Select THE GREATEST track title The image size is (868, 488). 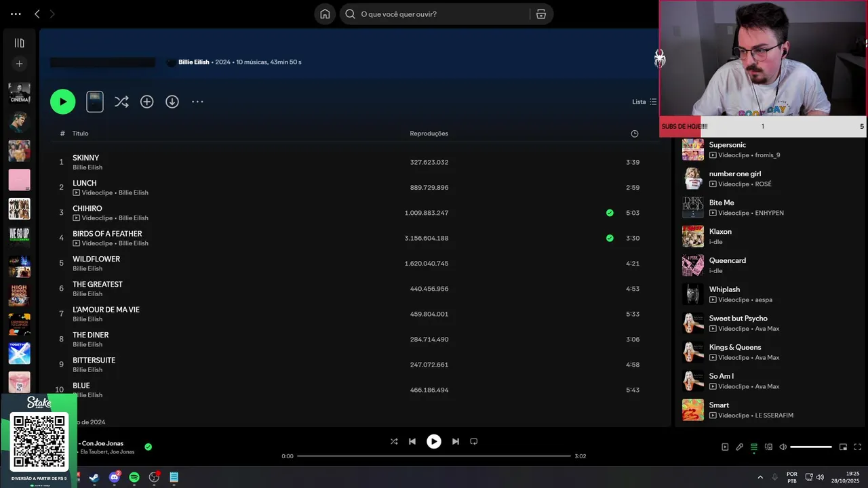tap(98, 284)
